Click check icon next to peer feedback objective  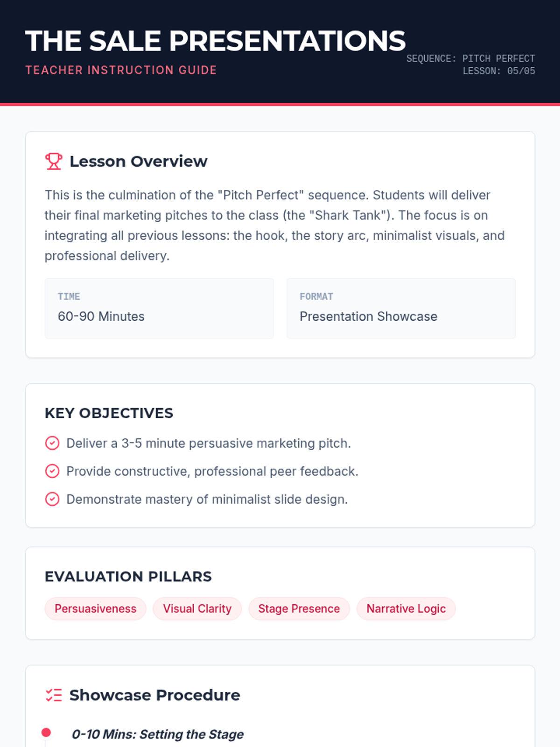pos(52,471)
